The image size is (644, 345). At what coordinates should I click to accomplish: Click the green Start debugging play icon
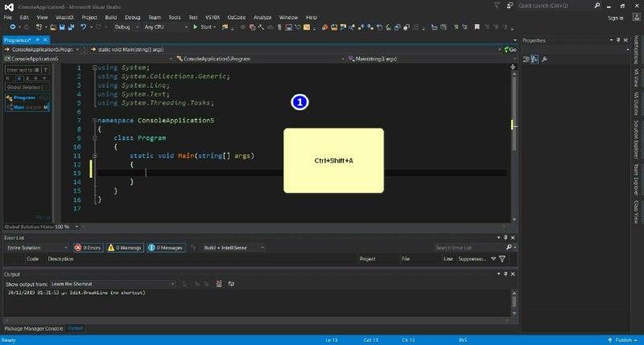[196, 27]
